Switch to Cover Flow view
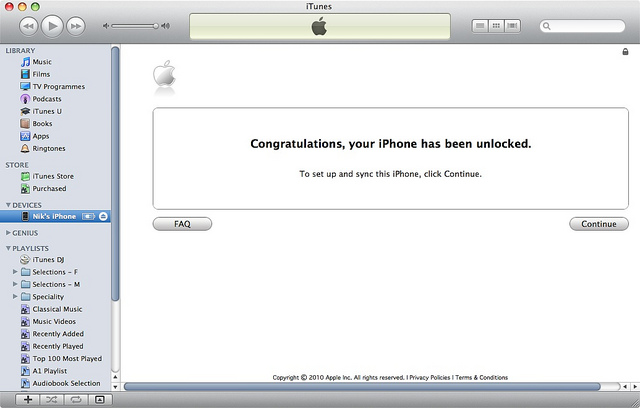Viewport: 640px width, 408px height. click(x=512, y=26)
